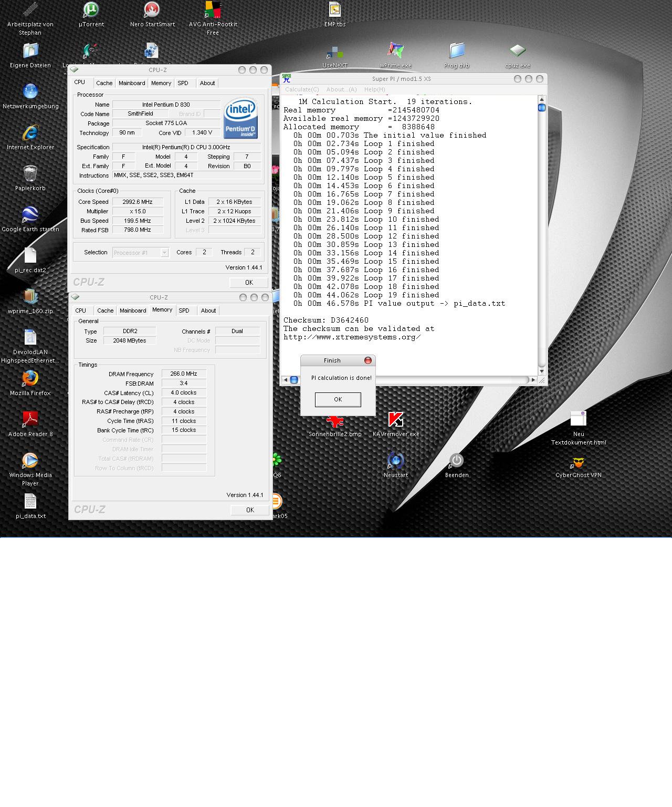This screenshot has height=807, width=672.
Task: Click the Core Speed value 2992.6 MHz
Action: [138, 202]
